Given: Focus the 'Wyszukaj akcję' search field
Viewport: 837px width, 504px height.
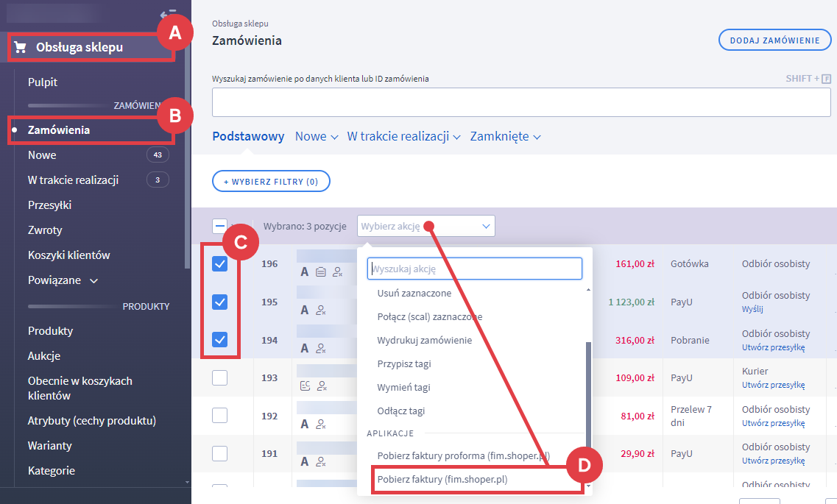Looking at the screenshot, I should click(x=475, y=269).
